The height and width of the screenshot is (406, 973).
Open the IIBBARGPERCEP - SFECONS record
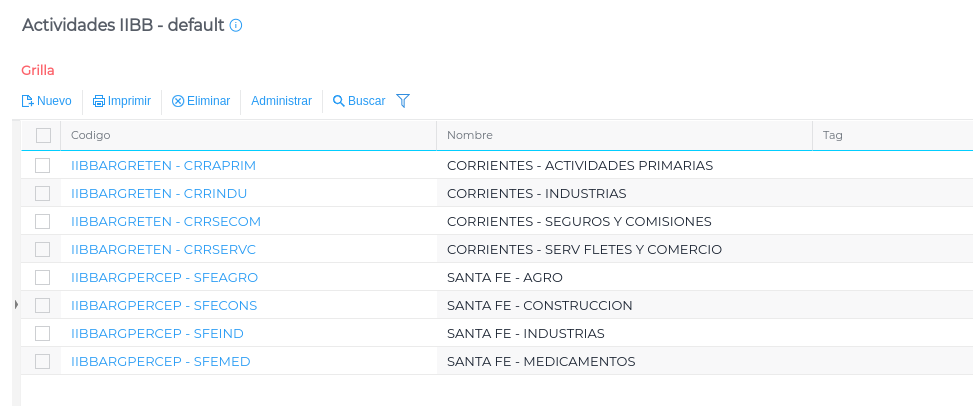[x=164, y=305]
